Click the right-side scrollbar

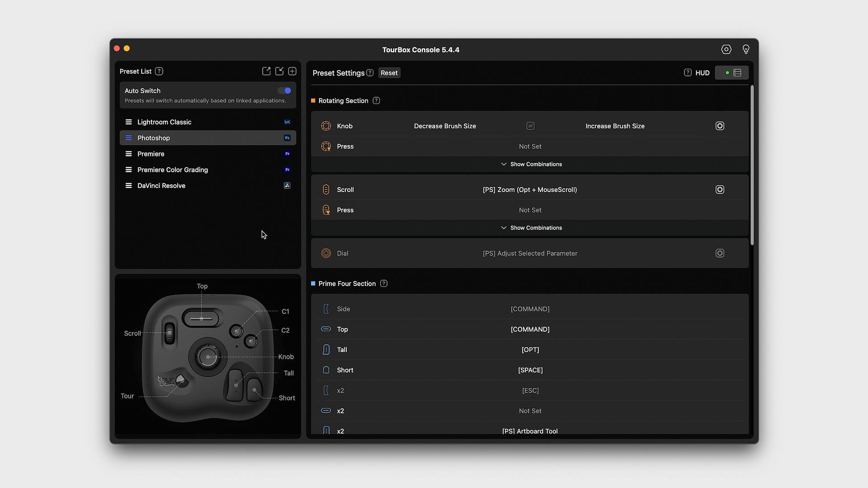pyautogui.click(x=752, y=165)
